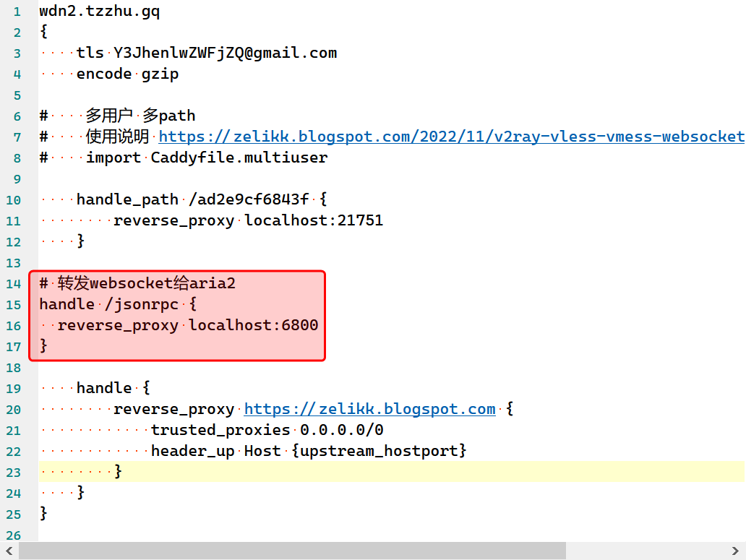
Task: Place cursor in the wdn2.tzzhu.gq domain text
Action: click(99, 12)
